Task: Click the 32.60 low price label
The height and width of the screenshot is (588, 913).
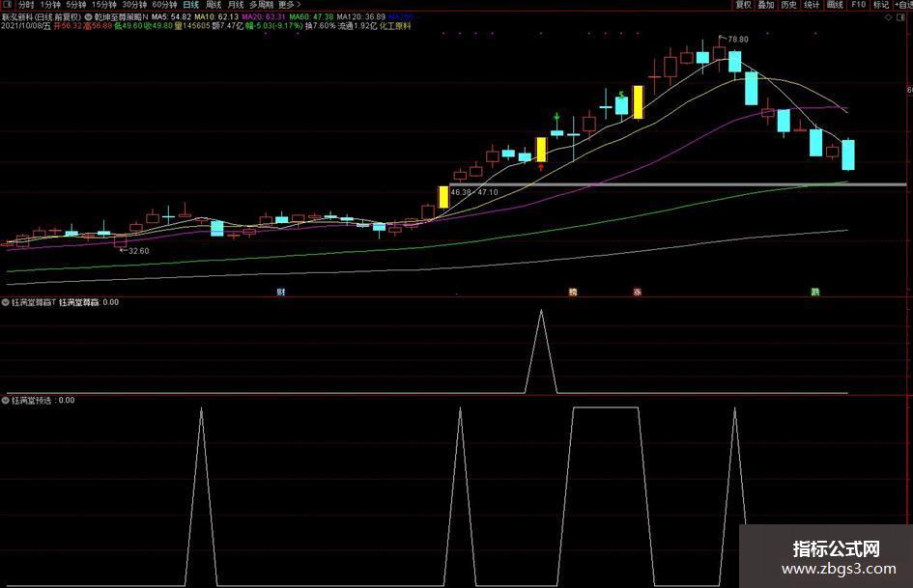Action: point(138,251)
